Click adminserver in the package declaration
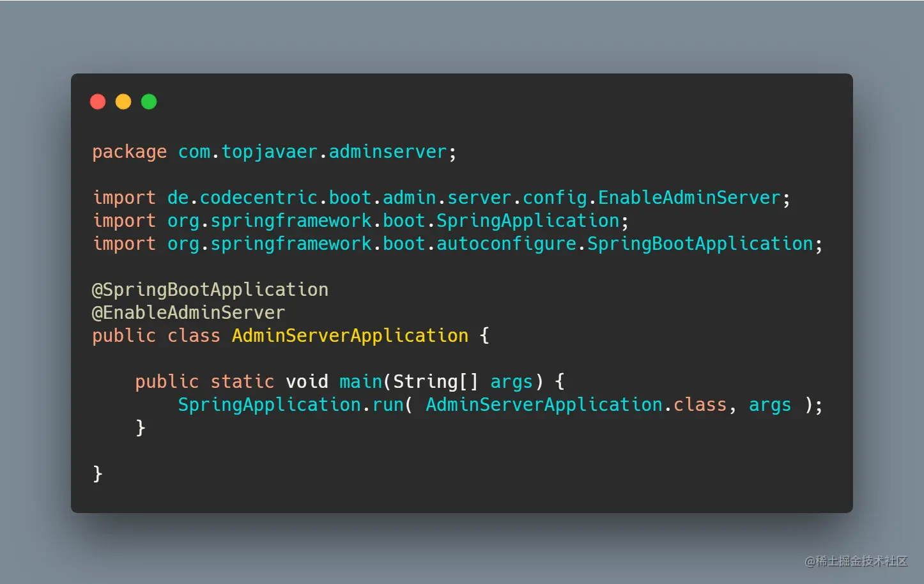 coord(387,152)
